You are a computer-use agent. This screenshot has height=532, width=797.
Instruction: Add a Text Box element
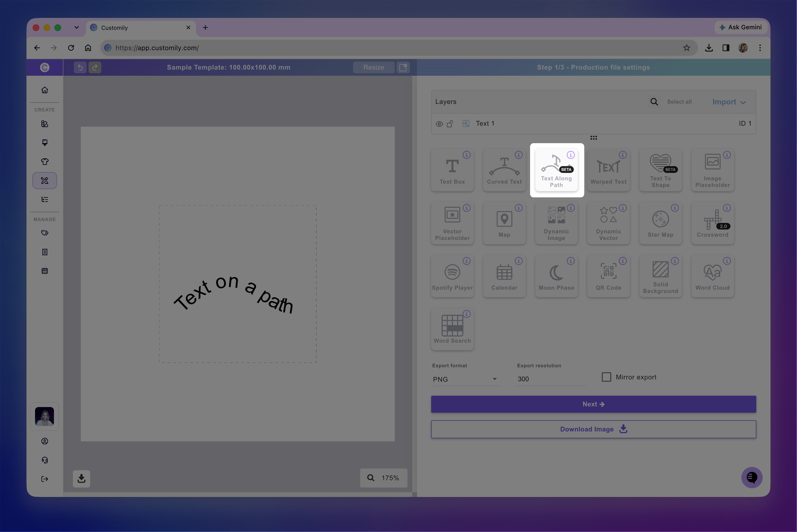[452, 170]
